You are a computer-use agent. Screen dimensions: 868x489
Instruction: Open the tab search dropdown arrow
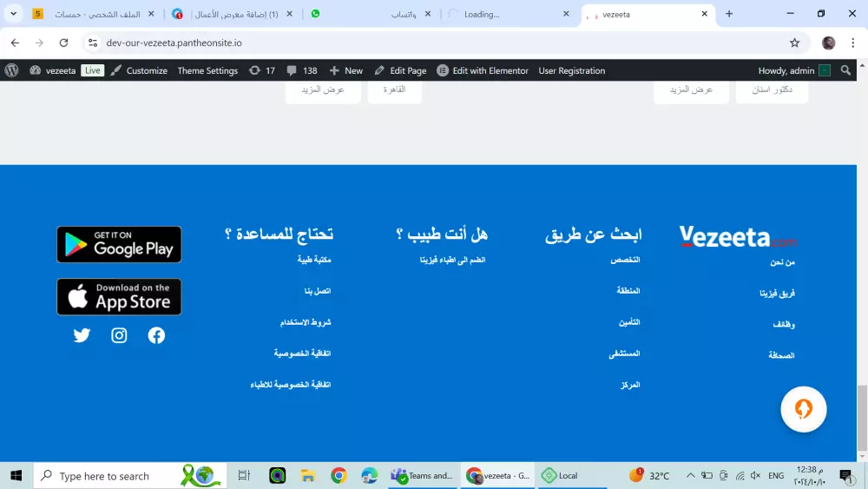pos(13,14)
